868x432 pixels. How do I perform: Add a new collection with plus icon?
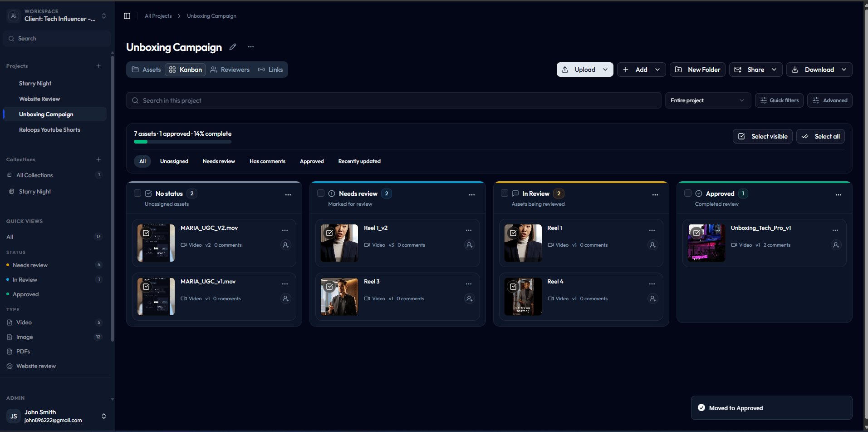click(98, 159)
